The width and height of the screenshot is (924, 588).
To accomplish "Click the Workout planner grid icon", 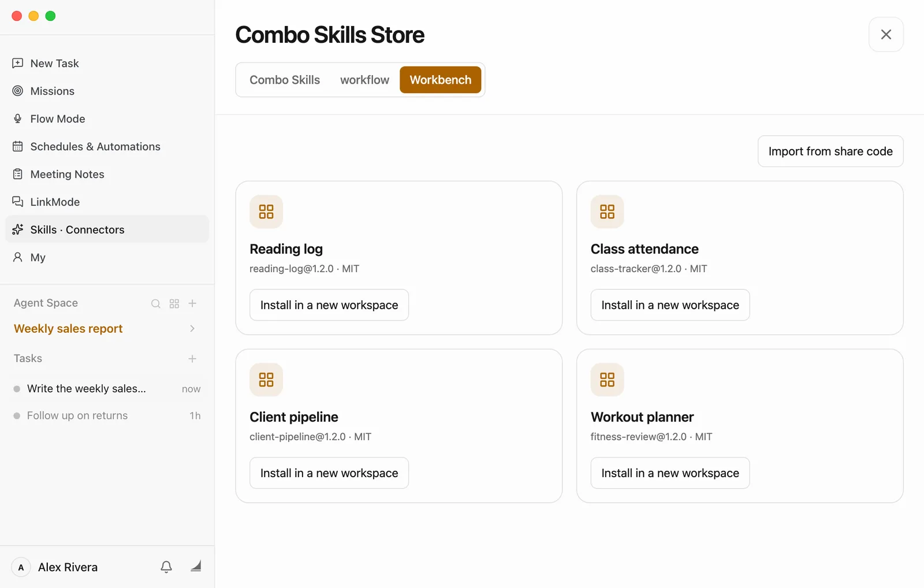I will click(607, 379).
